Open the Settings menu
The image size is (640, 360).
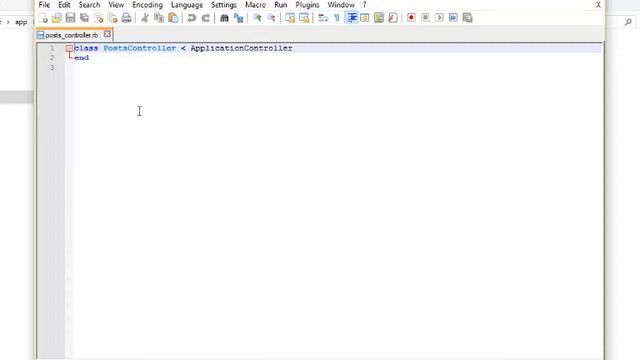point(224,5)
